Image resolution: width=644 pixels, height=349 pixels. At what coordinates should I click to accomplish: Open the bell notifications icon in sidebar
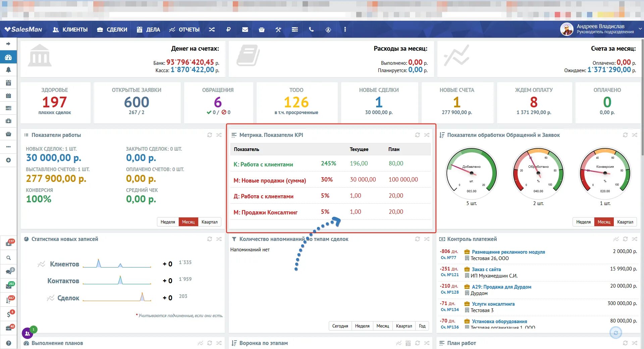point(8,69)
